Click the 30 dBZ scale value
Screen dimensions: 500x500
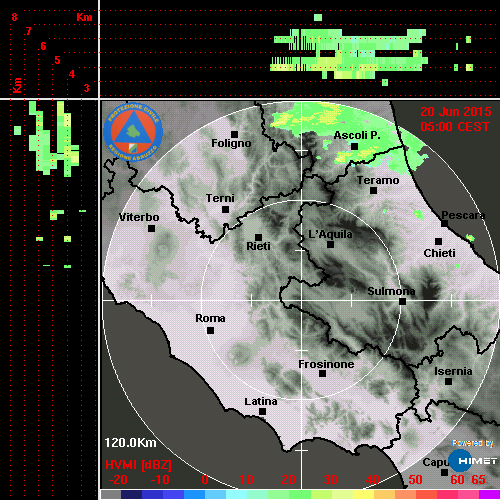click(x=331, y=480)
